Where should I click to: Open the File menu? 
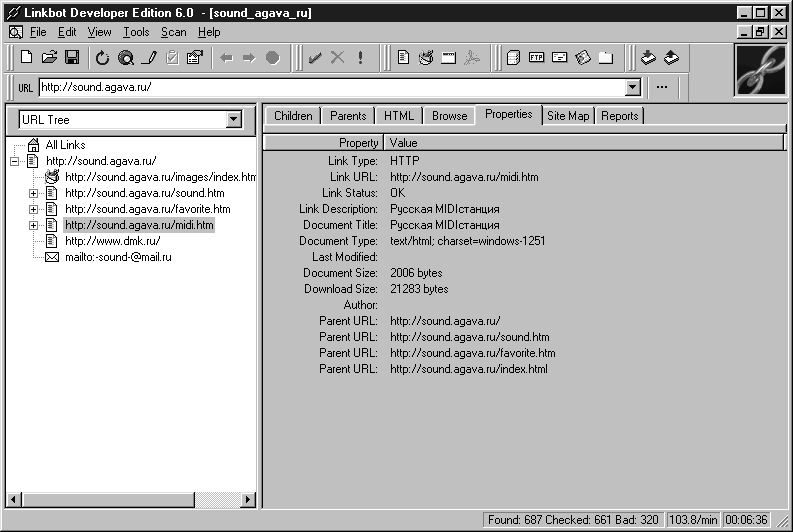(38, 32)
